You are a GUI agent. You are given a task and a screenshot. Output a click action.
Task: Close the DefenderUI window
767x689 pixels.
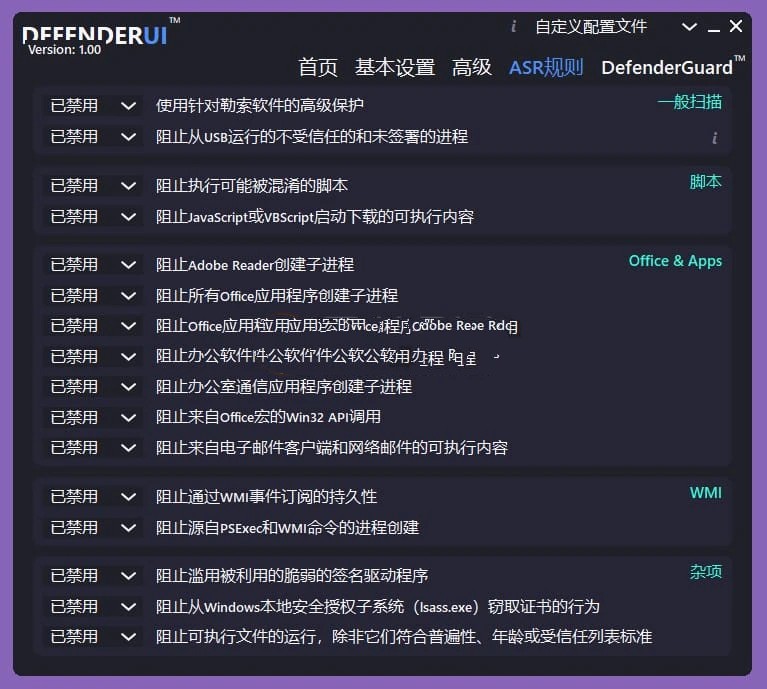pyautogui.click(x=736, y=26)
